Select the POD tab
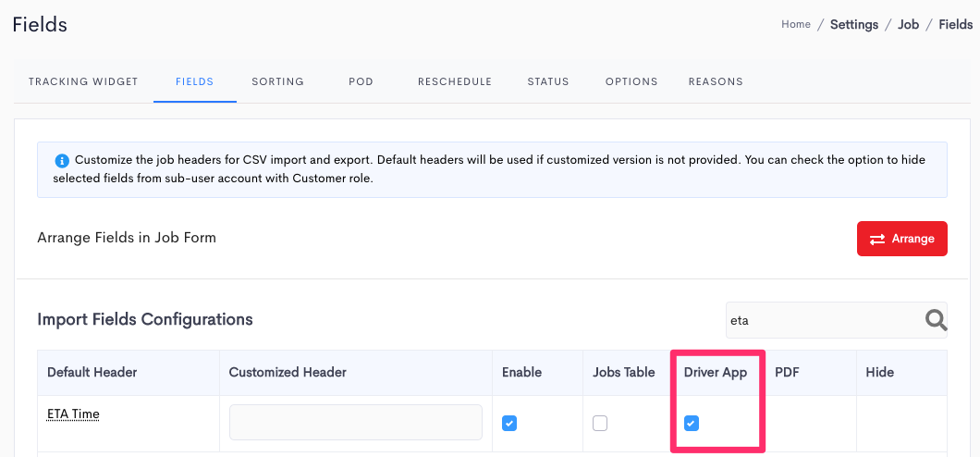980x457 pixels. tap(361, 81)
